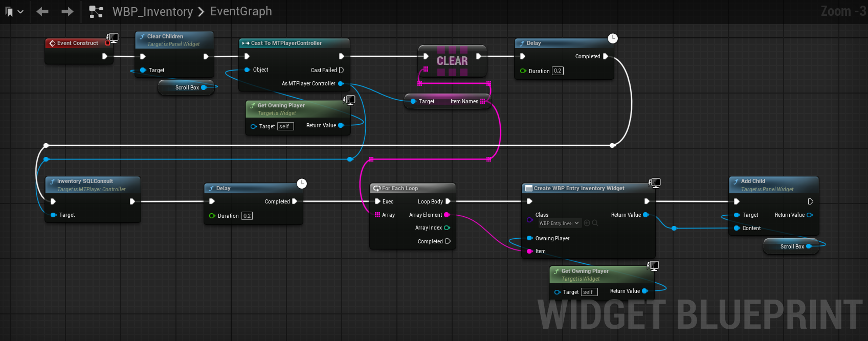Click the self Target field on upper Get Owning Player
868x341 pixels.
tap(285, 126)
